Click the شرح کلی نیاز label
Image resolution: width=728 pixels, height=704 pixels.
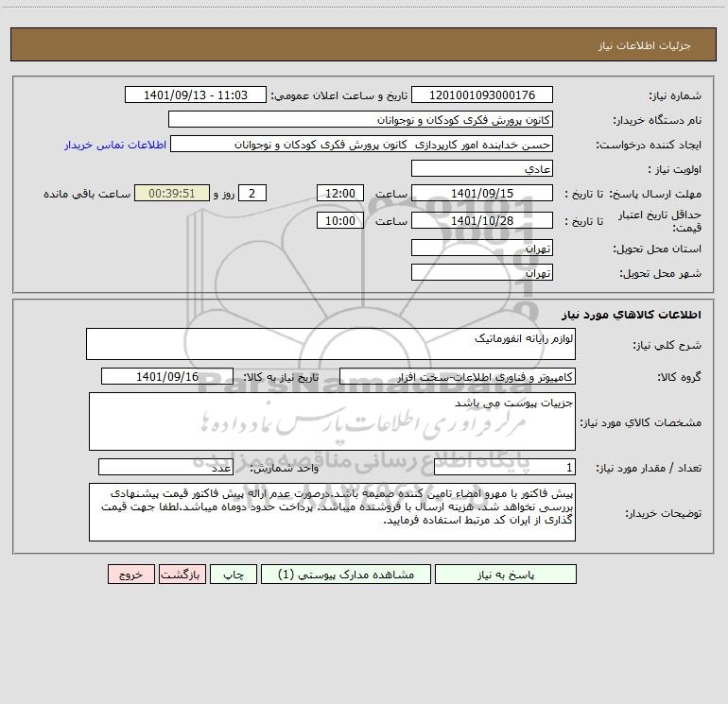tap(667, 345)
